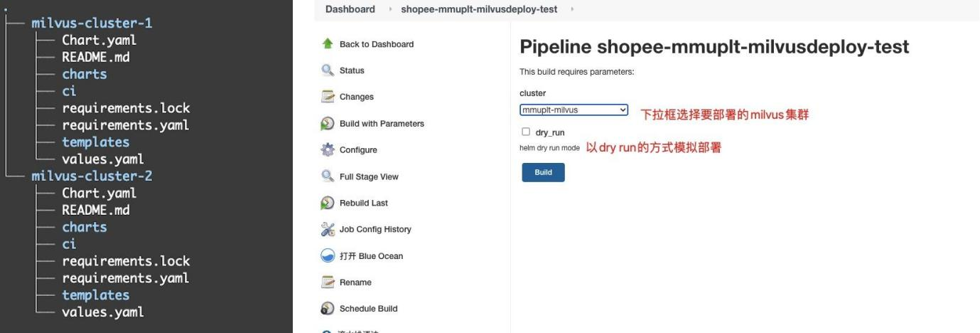Click the Changes notepad icon

click(328, 97)
